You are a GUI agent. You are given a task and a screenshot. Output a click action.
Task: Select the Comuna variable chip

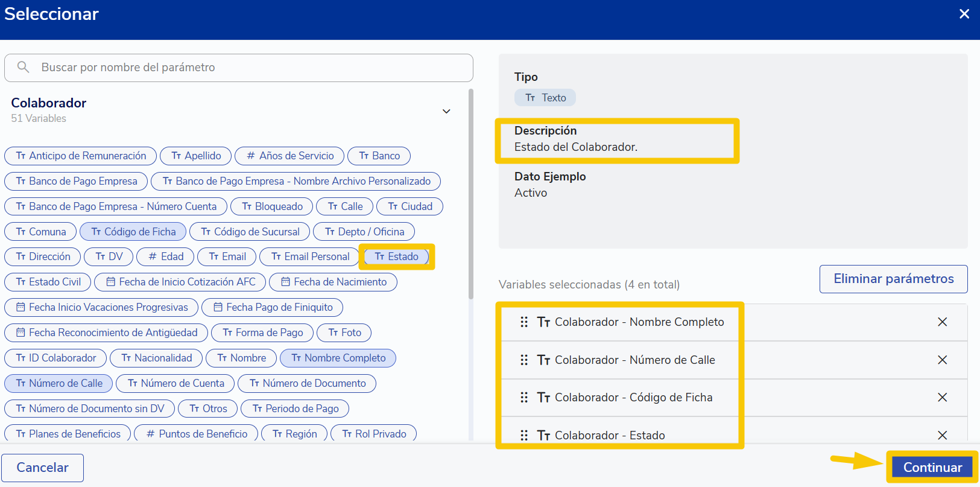click(x=40, y=232)
